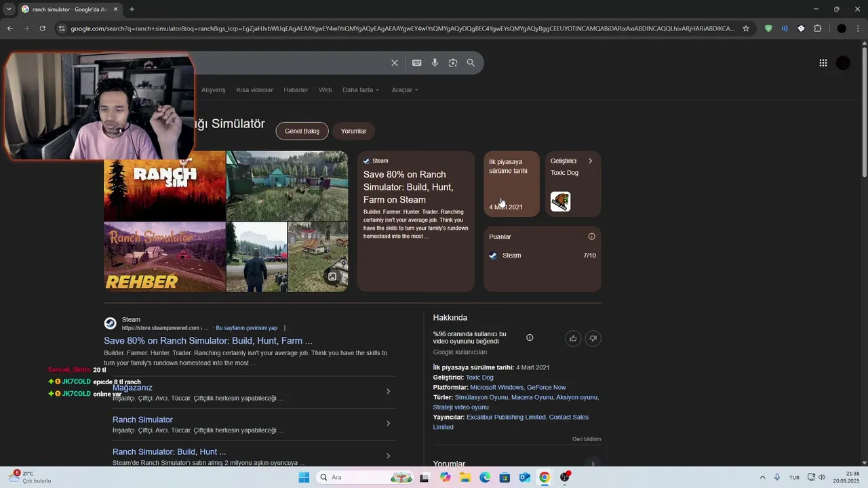The image size is (868, 488).
Task: Open the Extensions puzzle piece menu
Action: [817, 28]
